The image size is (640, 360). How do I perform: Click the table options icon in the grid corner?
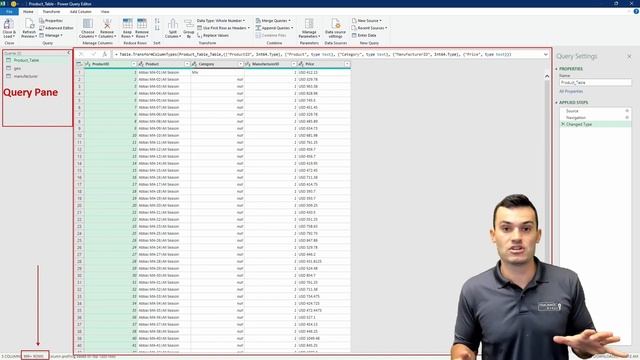79,64
